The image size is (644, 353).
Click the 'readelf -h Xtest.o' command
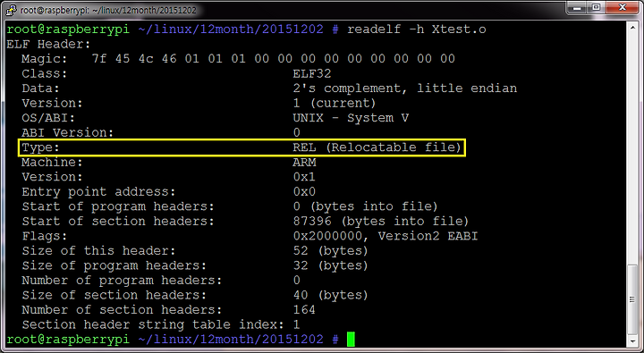coord(417,29)
